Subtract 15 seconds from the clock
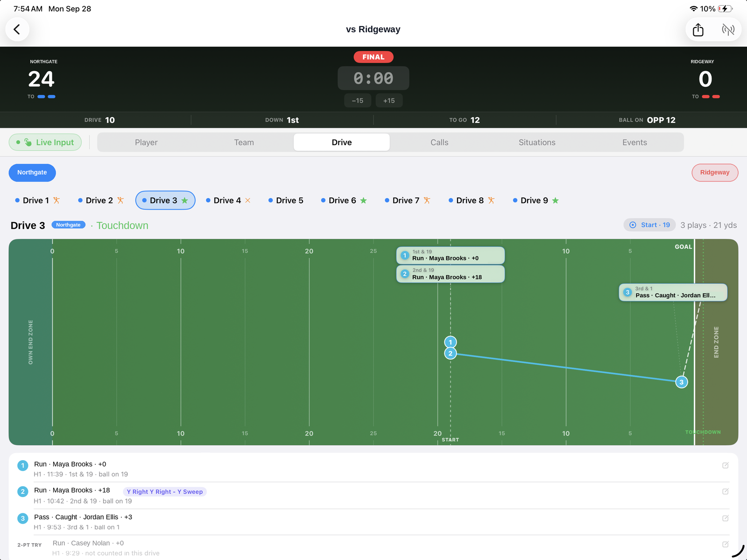747x560 pixels. click(358, 100)
